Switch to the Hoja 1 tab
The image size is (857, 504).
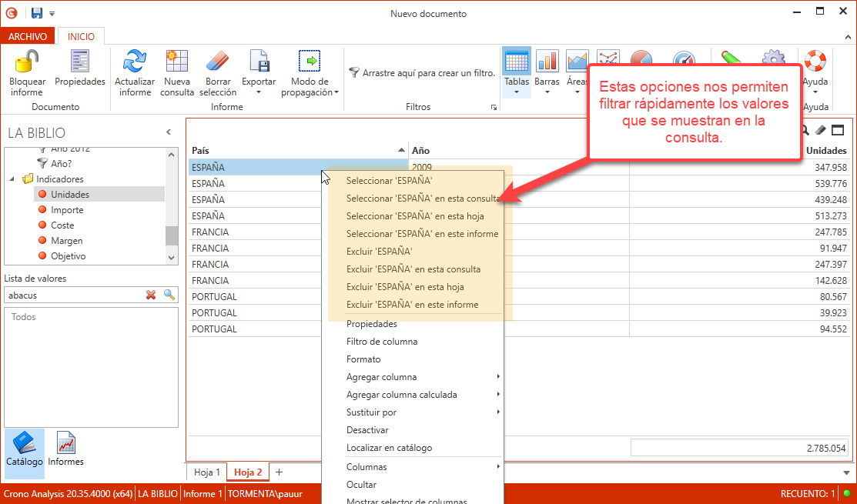pyautogui.click(x=206, y=472)
